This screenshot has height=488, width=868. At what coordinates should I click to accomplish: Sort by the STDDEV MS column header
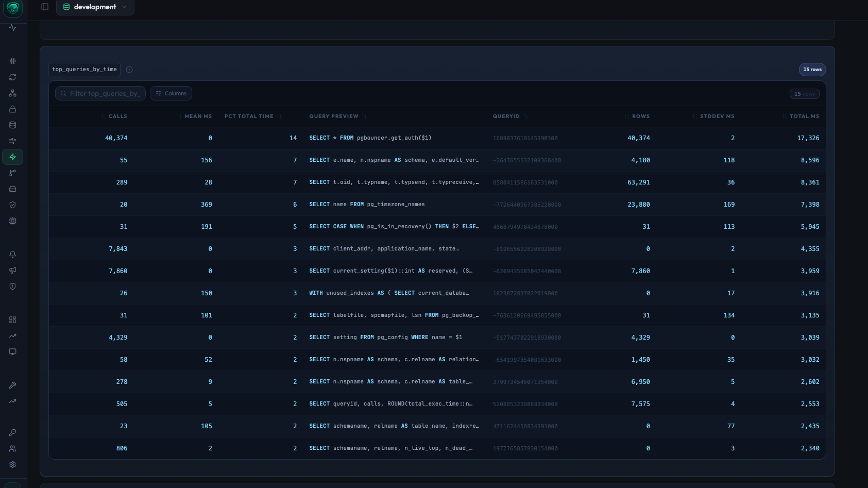coord(713,116)
